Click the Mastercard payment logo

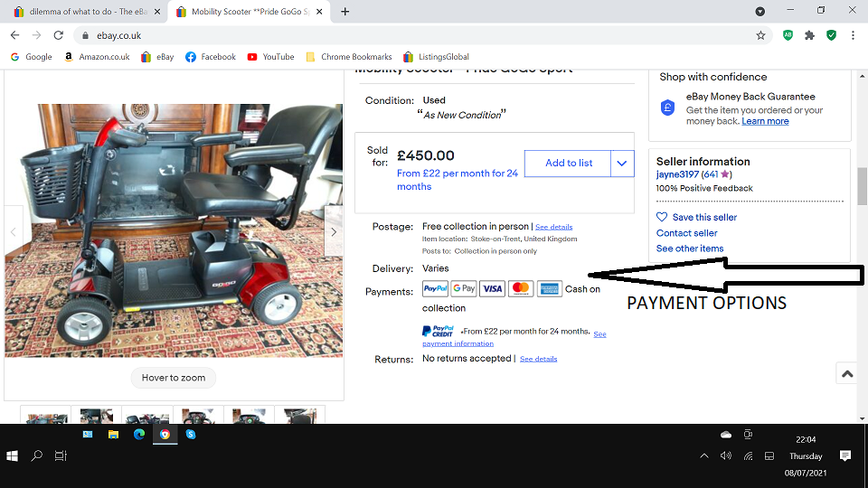point(521,288)
